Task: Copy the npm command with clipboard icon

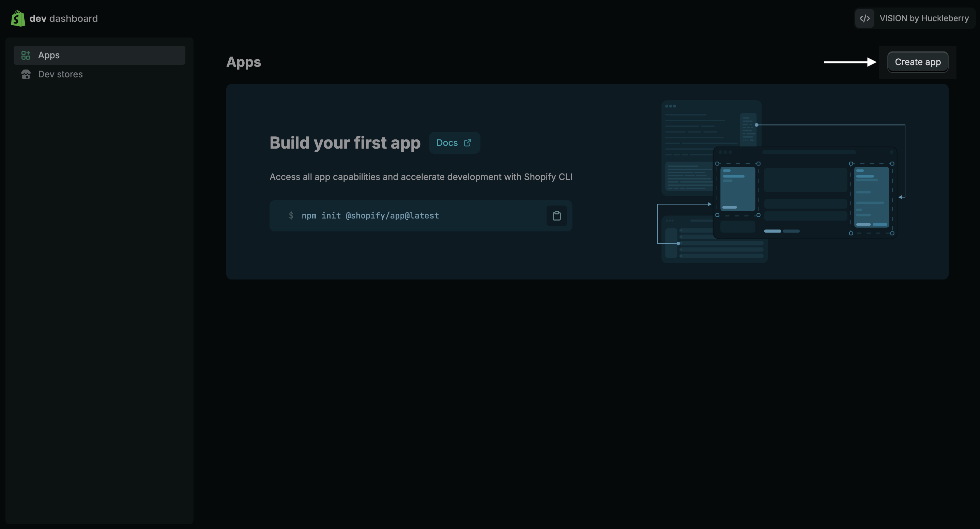Action: pos(556,216)
